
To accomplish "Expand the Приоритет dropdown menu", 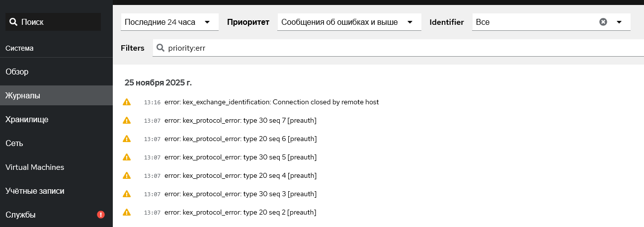I will [349, 22].
